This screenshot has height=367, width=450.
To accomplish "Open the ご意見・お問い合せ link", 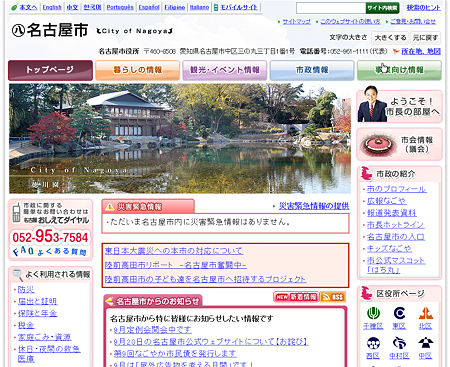I will [413, 22].
